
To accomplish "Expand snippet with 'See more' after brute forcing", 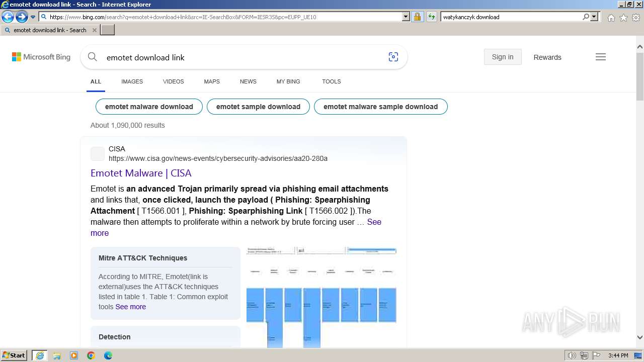I will click(374, 222).
